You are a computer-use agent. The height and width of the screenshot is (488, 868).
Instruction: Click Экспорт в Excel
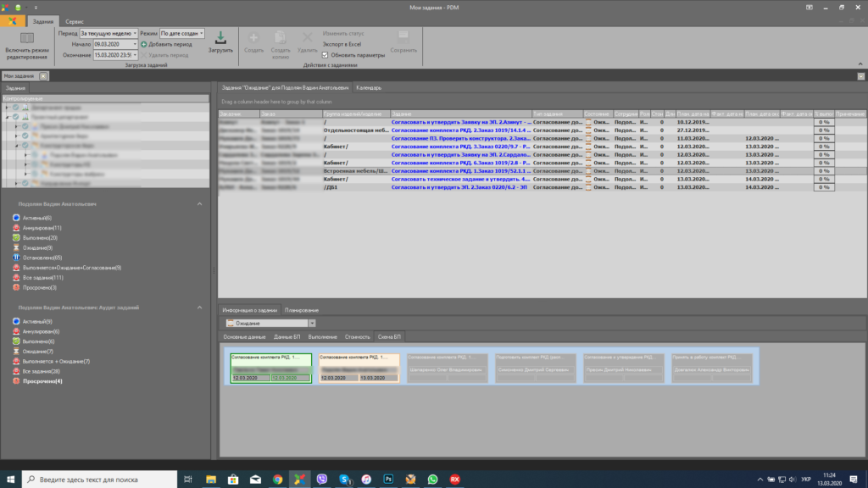pyautogui.click(x=342, y=44)
